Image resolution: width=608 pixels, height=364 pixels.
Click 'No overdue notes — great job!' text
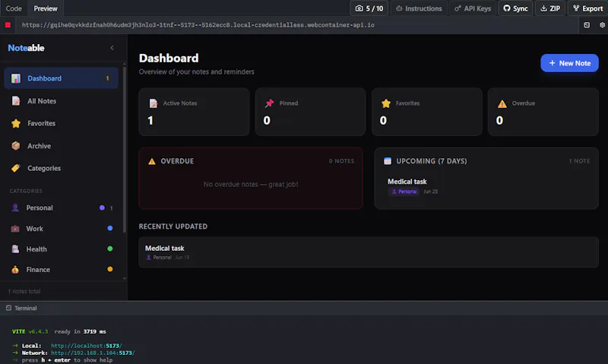pos(251,184)
